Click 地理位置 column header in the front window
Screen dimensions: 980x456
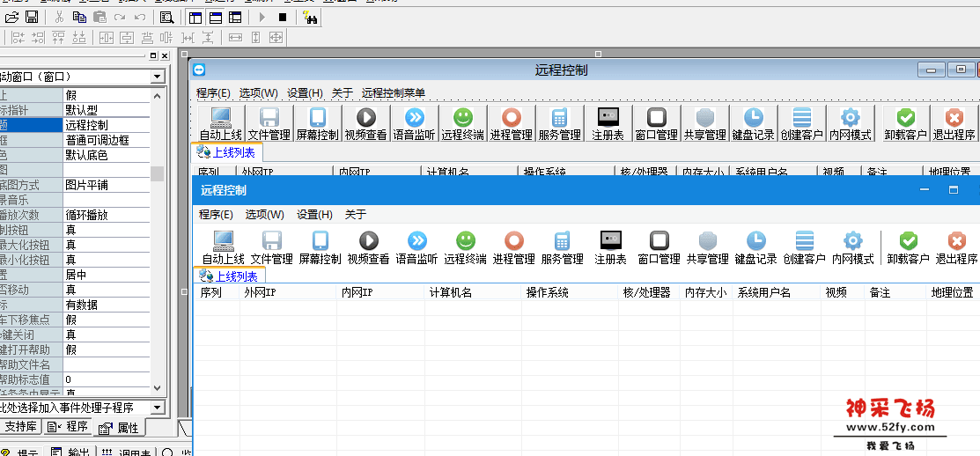953,292
